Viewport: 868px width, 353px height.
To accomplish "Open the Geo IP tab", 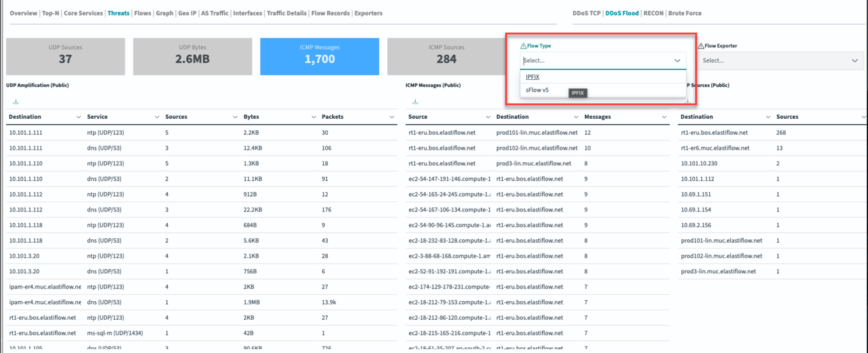I will (x=186, y=13).
